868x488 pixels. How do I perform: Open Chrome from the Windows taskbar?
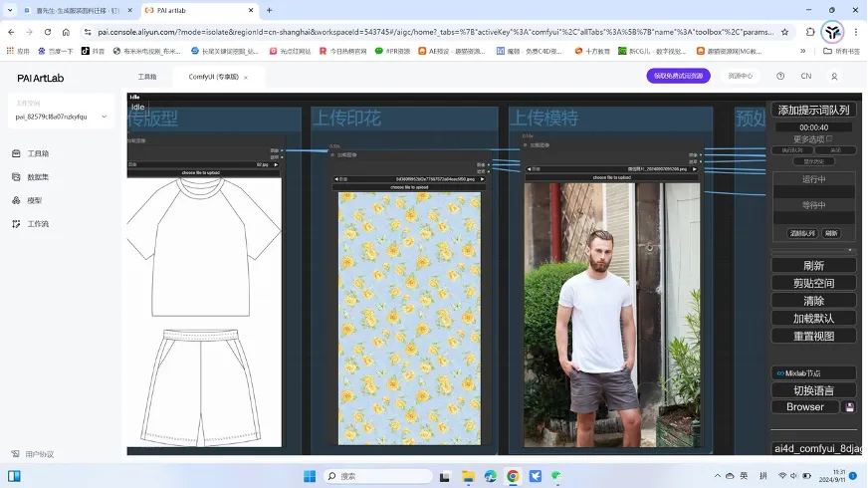click(x=513, y=476)
